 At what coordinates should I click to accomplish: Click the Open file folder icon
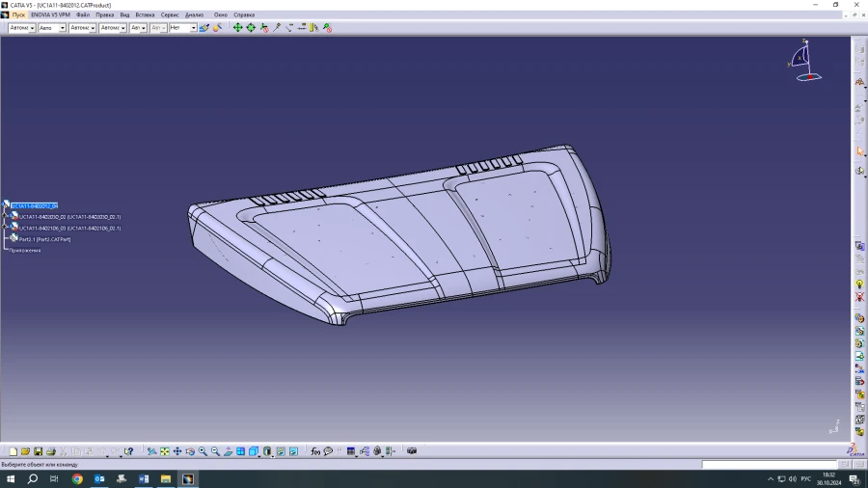[26, 451]
